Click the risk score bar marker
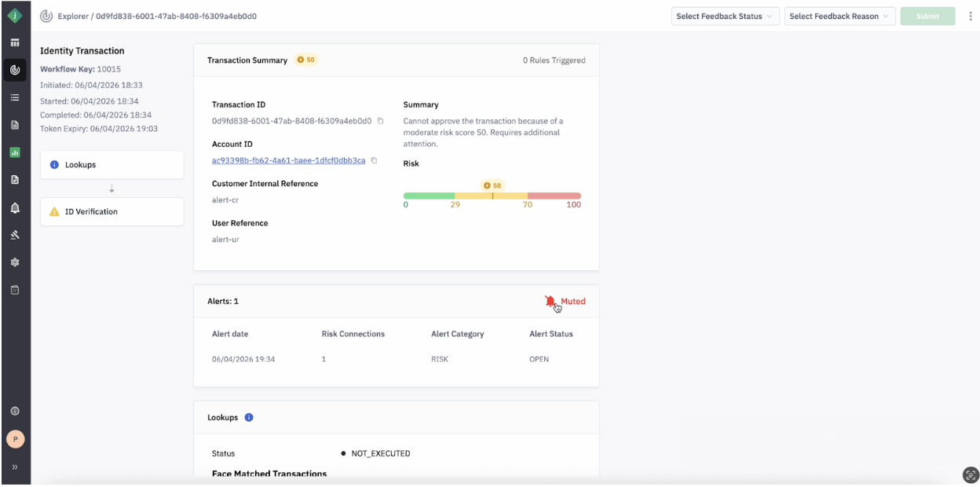This screenshot has width=980, height=487. [x=492, y=195]
